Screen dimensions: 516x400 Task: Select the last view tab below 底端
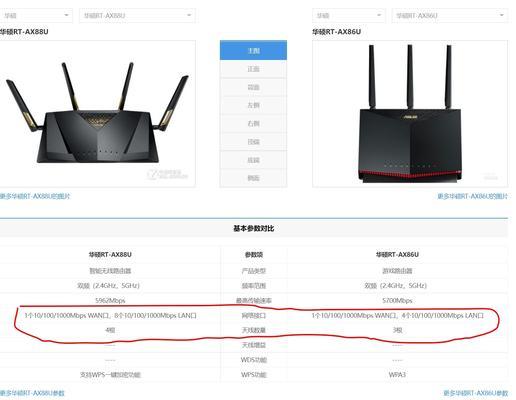pyautogui.click(x=253, y=178)
